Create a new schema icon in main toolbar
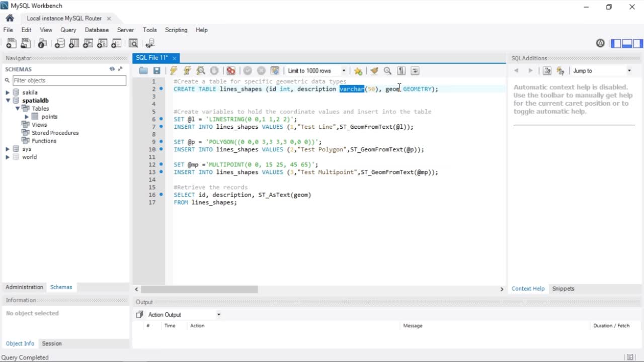 coord(60,44)
